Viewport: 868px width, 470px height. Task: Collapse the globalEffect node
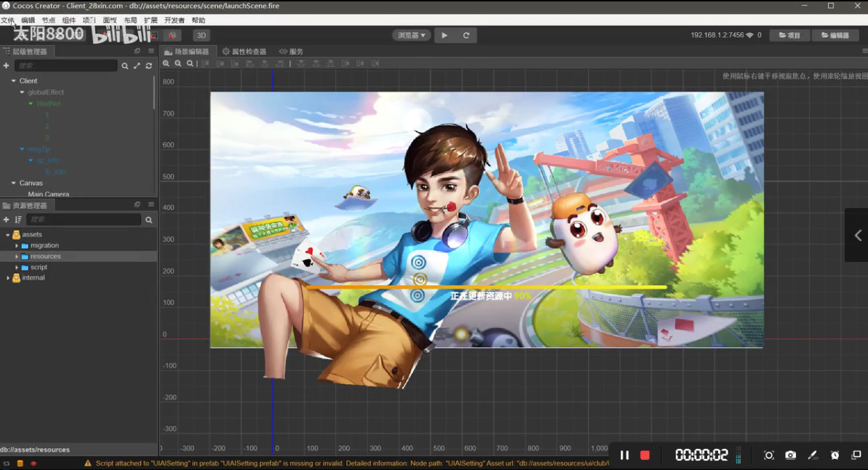[22, 92]
